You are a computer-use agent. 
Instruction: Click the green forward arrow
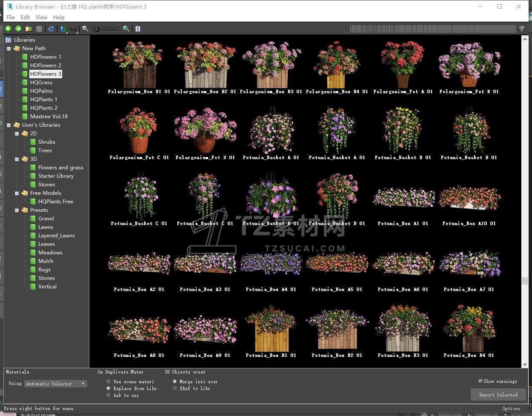[x=18, y=28]
